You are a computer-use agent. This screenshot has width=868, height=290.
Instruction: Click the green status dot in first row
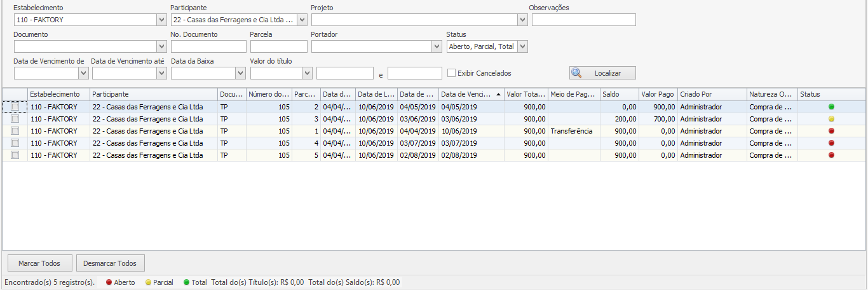coord(831,107)
